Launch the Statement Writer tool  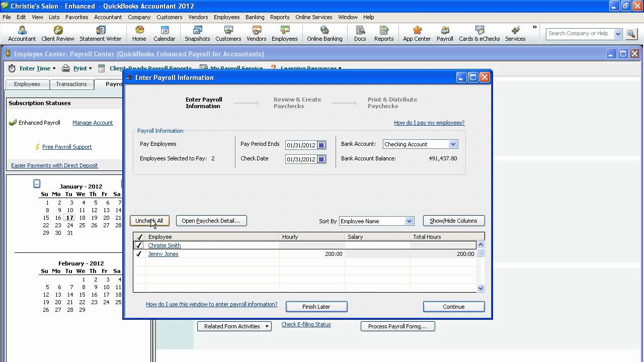pyautogui.click(x=100, y=34)
